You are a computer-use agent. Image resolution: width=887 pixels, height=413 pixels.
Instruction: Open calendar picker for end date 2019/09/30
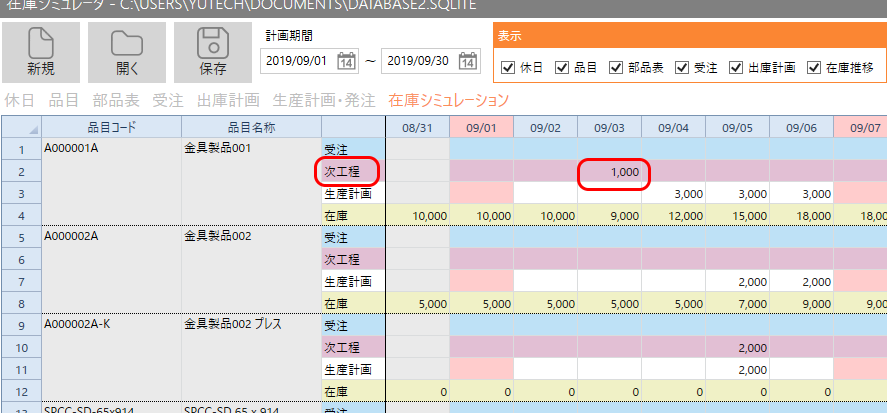[468, 61]
